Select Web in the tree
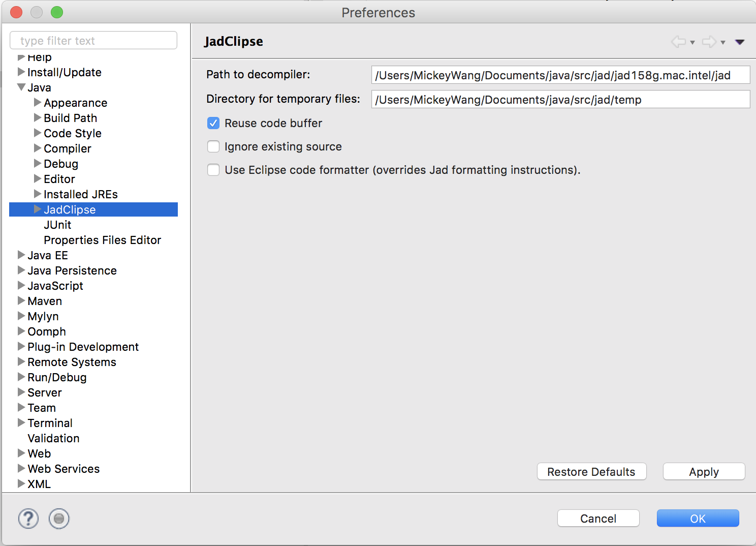Viewport: 756px width, 546px height. click(x=39, y=453)
